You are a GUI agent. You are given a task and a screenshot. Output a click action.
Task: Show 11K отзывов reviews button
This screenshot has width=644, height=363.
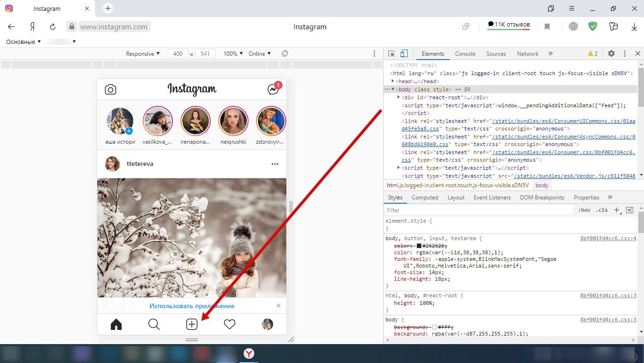click(x=509, y=25)
